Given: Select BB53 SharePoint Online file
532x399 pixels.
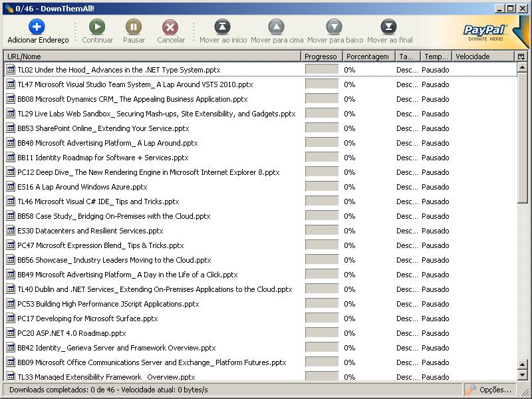Looking at the screenshot, I should coord(261,128).
